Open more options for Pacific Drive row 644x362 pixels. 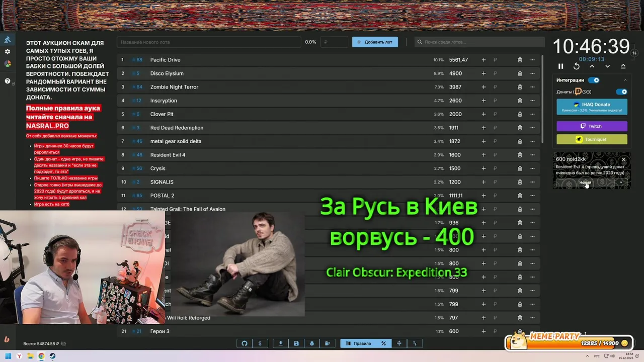click(532, 60)
